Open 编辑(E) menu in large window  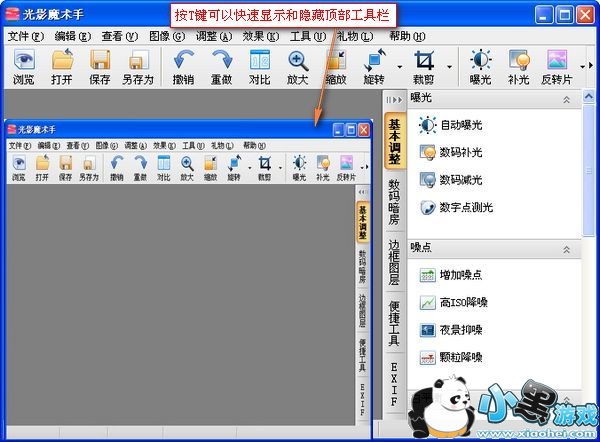(73, 36)
